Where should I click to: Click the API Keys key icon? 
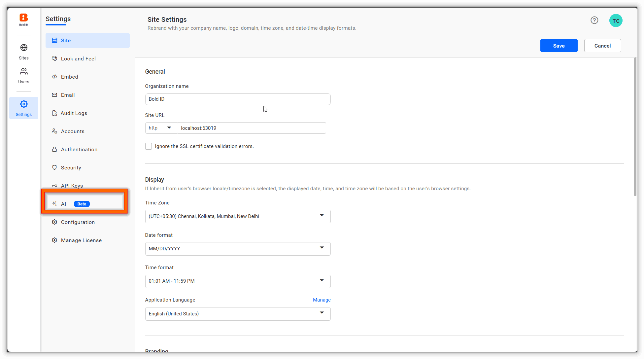pos(54,186)
